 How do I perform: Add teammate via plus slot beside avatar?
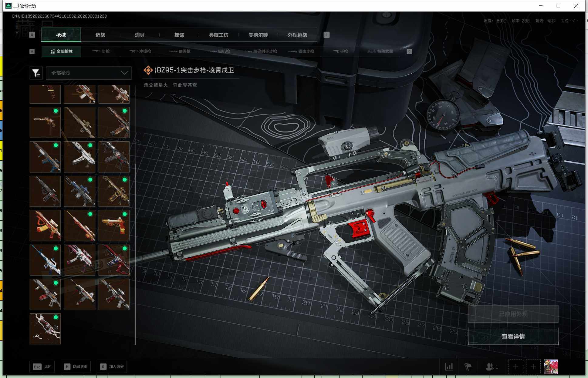click(533, 367)
